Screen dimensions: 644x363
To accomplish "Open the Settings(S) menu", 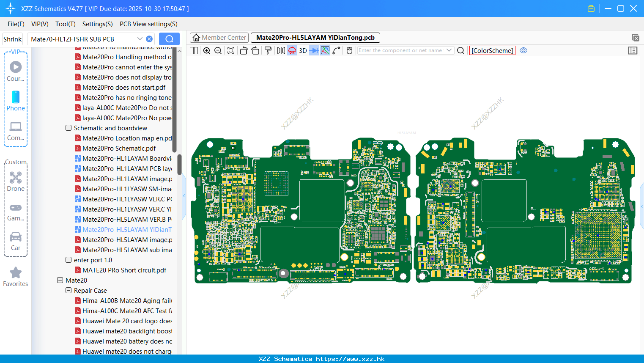I will 98,24.
